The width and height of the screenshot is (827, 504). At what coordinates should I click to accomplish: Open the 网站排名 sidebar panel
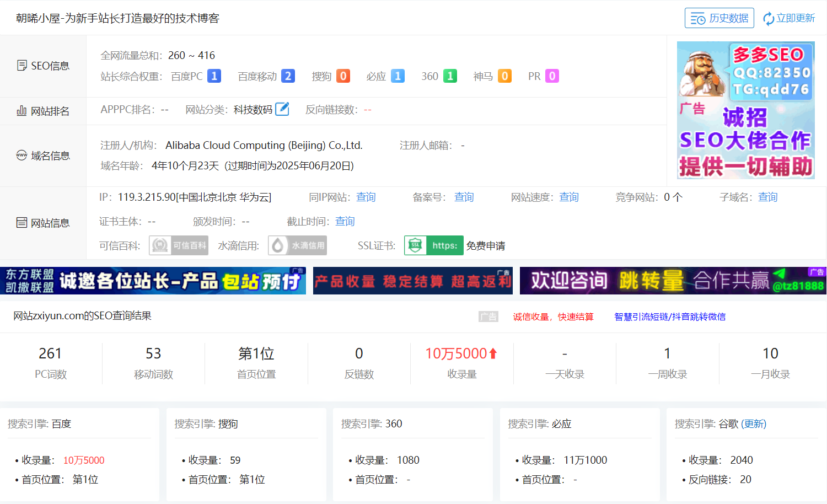(42, 111)
